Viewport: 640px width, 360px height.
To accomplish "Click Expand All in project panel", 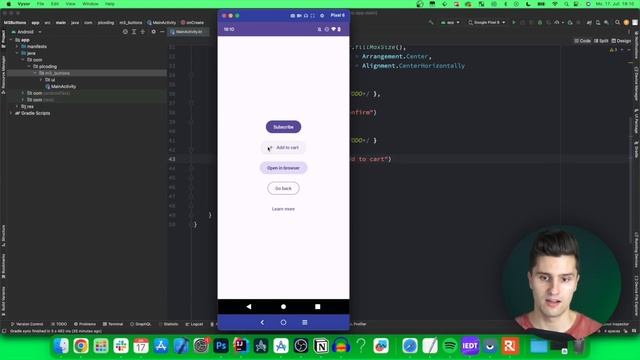I will point(134,31).
